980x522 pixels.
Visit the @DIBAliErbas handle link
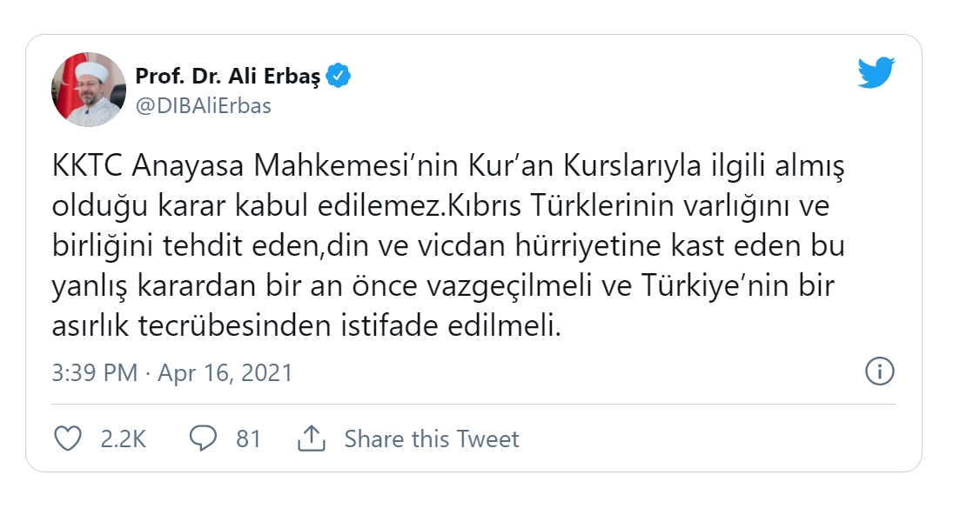203,106
